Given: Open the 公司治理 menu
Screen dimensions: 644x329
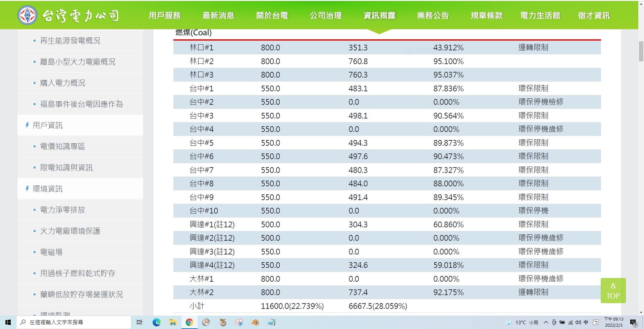Looking at the screenshot, I should click(x=326, y=15).
